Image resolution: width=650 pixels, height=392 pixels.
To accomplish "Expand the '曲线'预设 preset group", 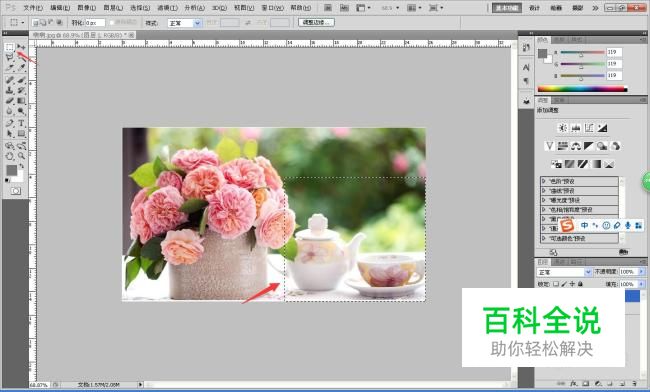I will tap(543, 191).
